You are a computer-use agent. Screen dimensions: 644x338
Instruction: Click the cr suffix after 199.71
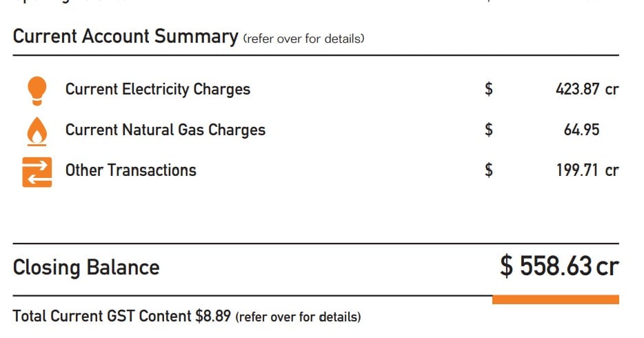612,171
